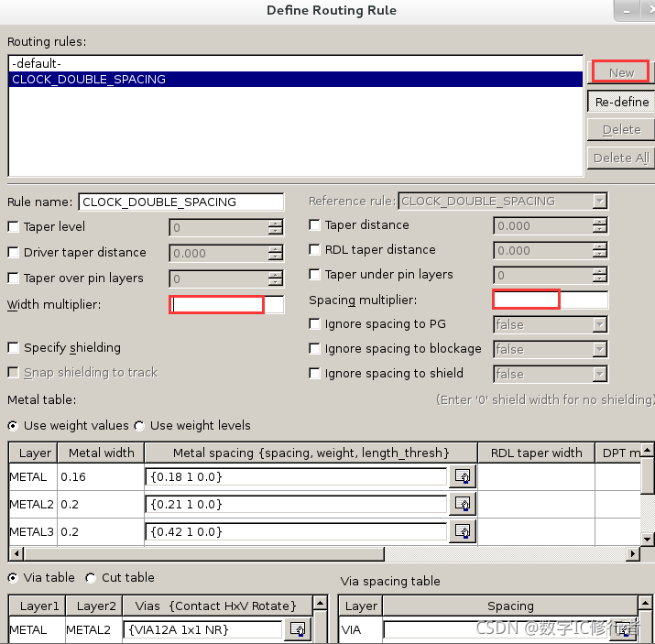The width and height of the screenshot is (655, 644).
Task: Click the Re-define button
Action: click(622, 102)
